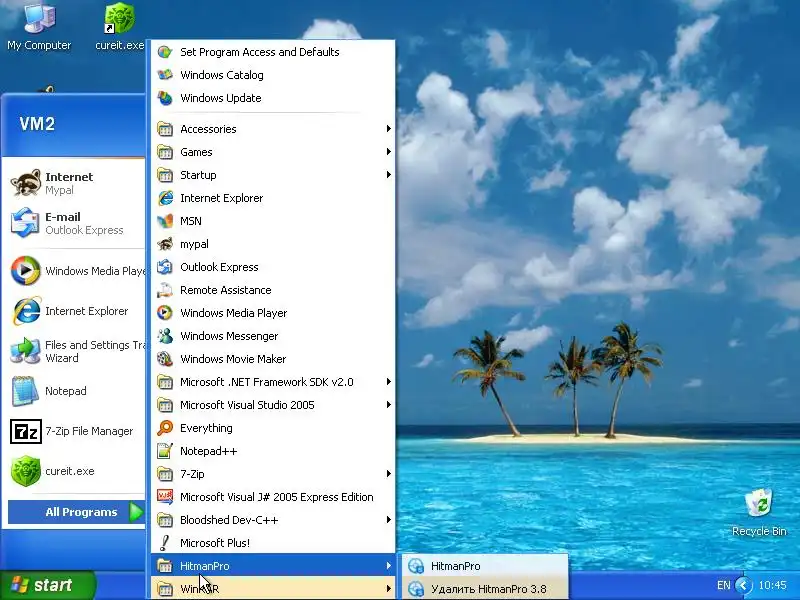Select Удалить HitmanPro 3.8 entry
Image resolution: width=800 pixels, height=600 pixels.
[x=485, y=589]
